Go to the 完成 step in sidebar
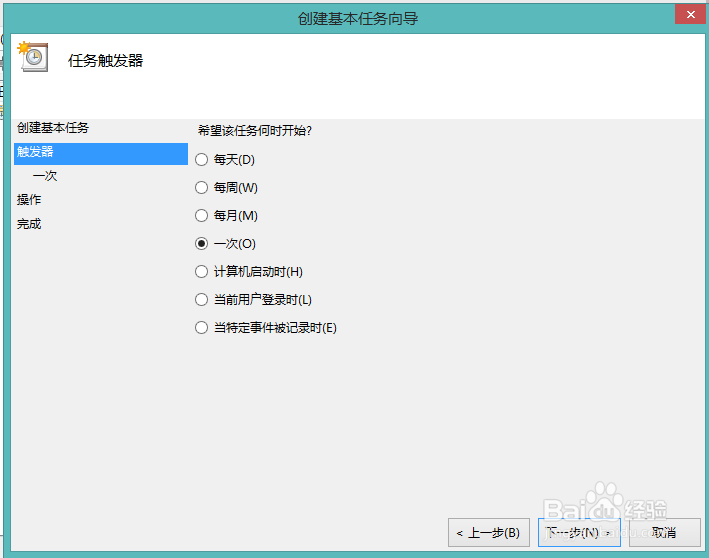This screenshot has width=709, height=558. click(29, 224)
